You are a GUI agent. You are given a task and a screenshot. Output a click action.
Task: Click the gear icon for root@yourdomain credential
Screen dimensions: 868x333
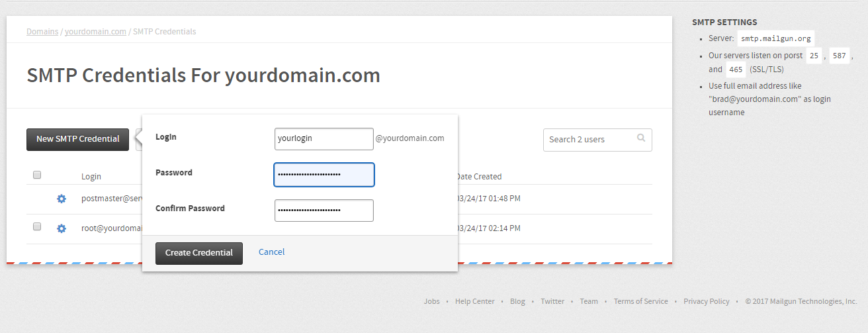(62, 228)
